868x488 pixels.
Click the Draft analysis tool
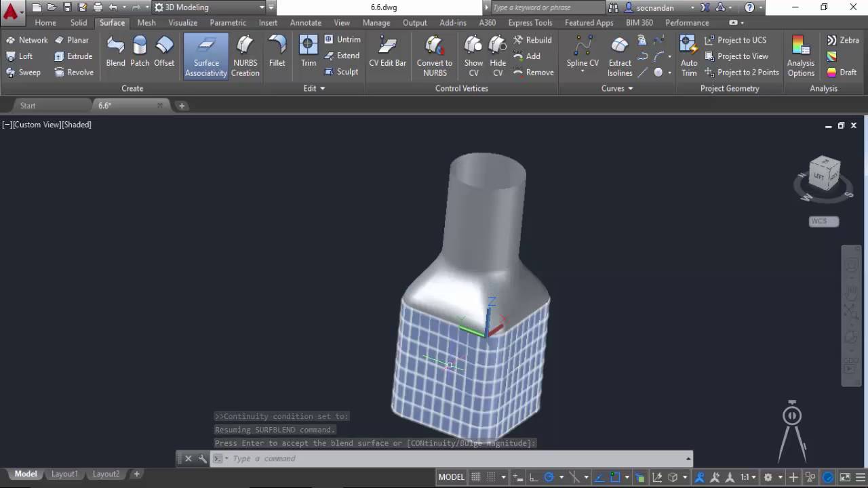(x=842, y=73)
